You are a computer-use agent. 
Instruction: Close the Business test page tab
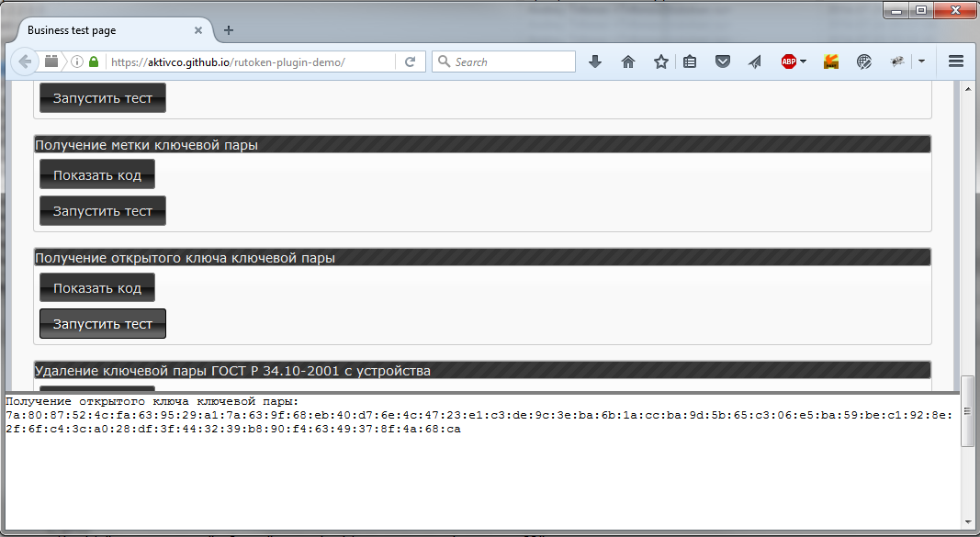click(x=198, y=30)
